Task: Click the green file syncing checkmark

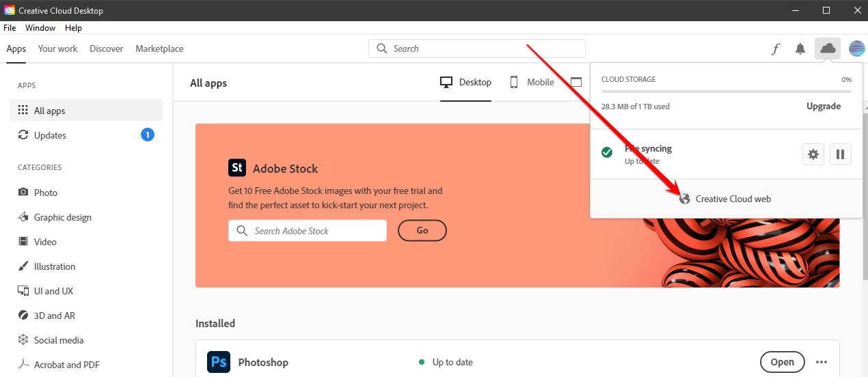Action: click(607, 153)
